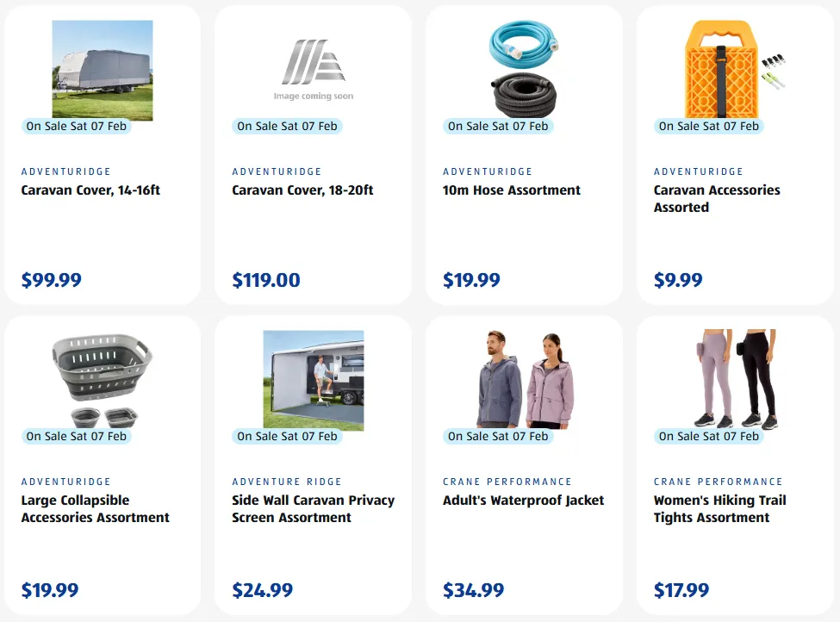Click the $119.00 price on Caravan Cover
This screenshot has width=840, height=622.
[266, 280]
